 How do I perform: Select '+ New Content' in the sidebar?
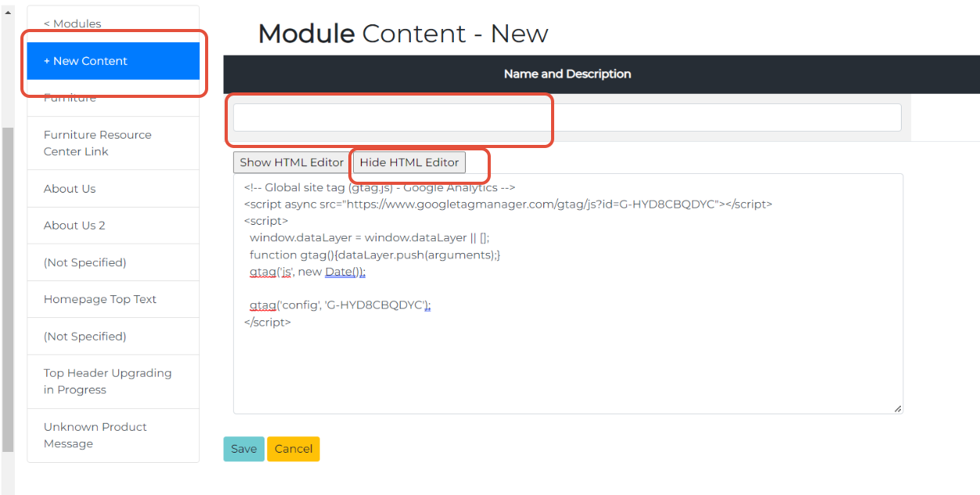coord(113,61)
